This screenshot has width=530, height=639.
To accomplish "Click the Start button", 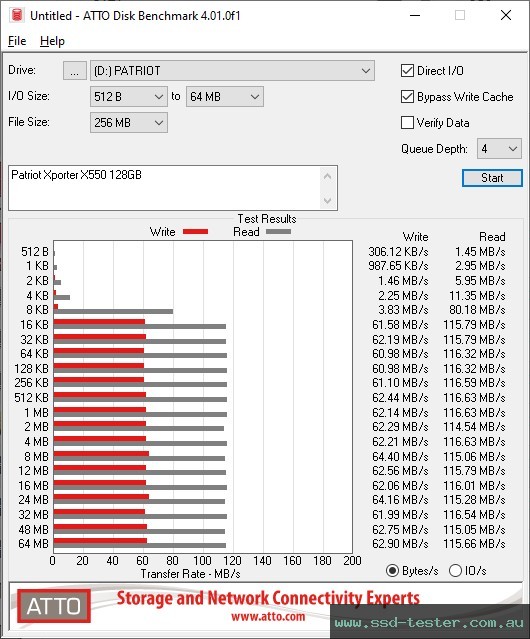I will pyautogui.click(x=492, y=178).
